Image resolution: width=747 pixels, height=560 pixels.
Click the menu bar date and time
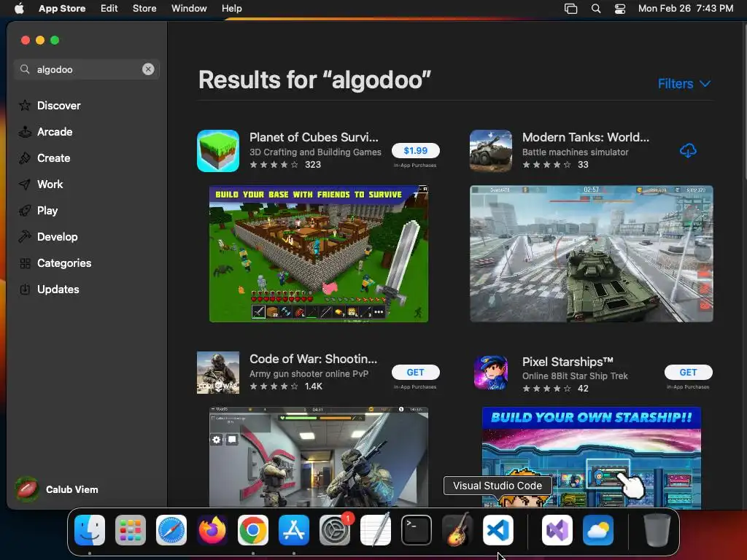coord(686,9)
